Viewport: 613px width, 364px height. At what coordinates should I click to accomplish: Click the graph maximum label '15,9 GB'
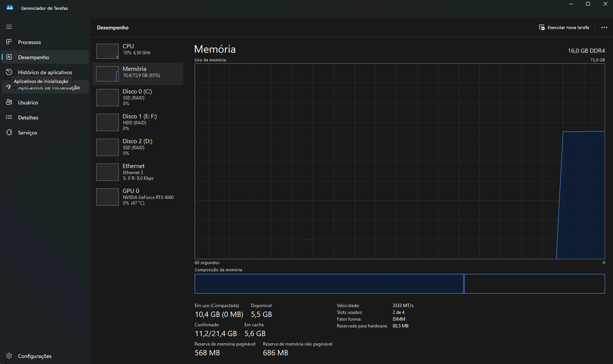[598, 60]
